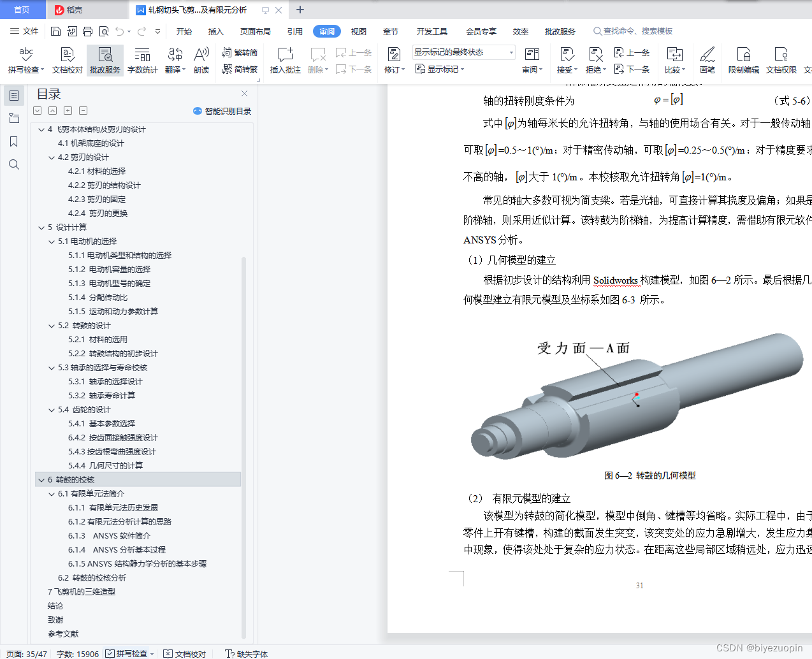Viewport: 812px width, 659px height.
Task: Open Print Preview icon
Action: click(x=104, y=31)
